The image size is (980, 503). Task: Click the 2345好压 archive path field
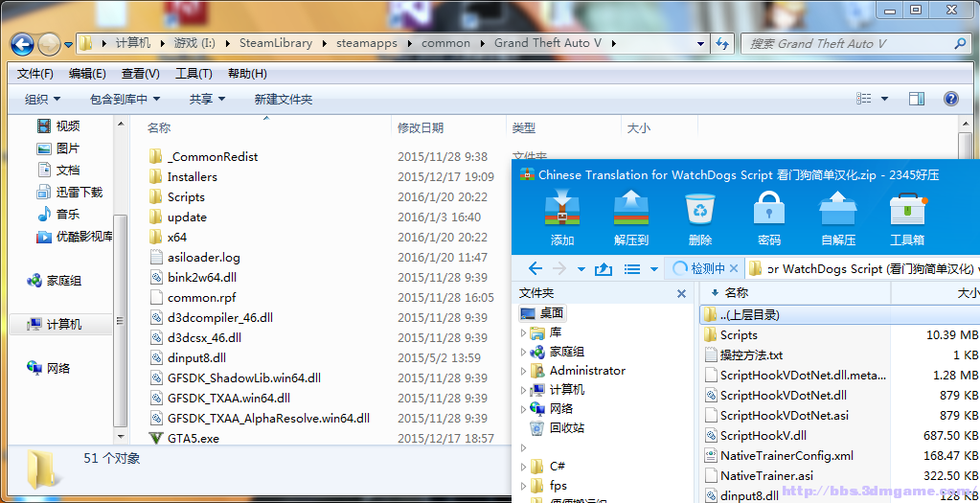(x=862, y=268)
